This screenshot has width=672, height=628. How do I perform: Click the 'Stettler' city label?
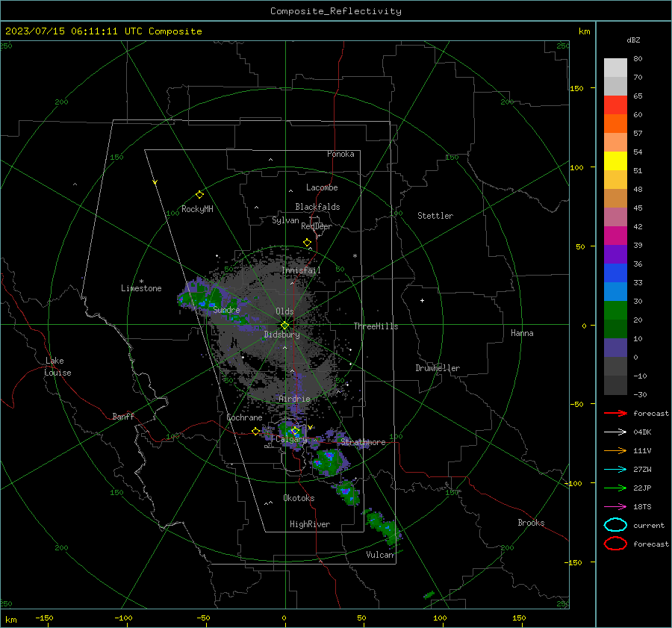tap(435, 216)
